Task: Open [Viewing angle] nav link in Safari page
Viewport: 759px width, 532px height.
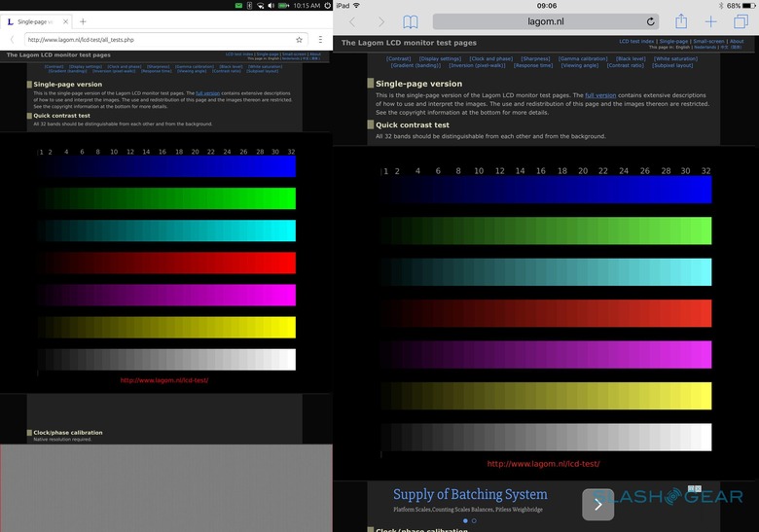Action: point(579,65)
